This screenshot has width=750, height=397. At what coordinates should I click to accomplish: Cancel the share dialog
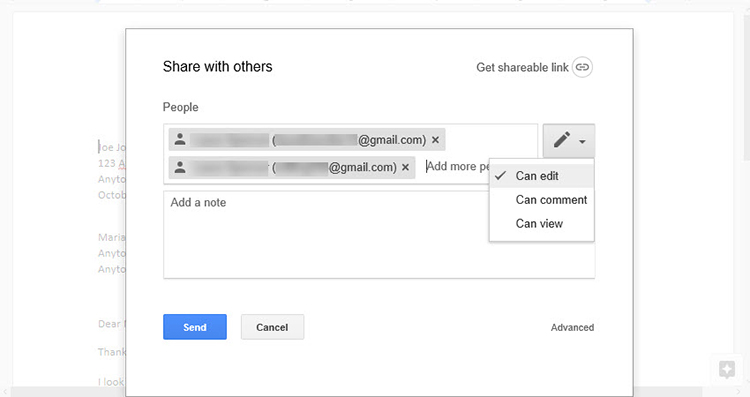point(272,327)
